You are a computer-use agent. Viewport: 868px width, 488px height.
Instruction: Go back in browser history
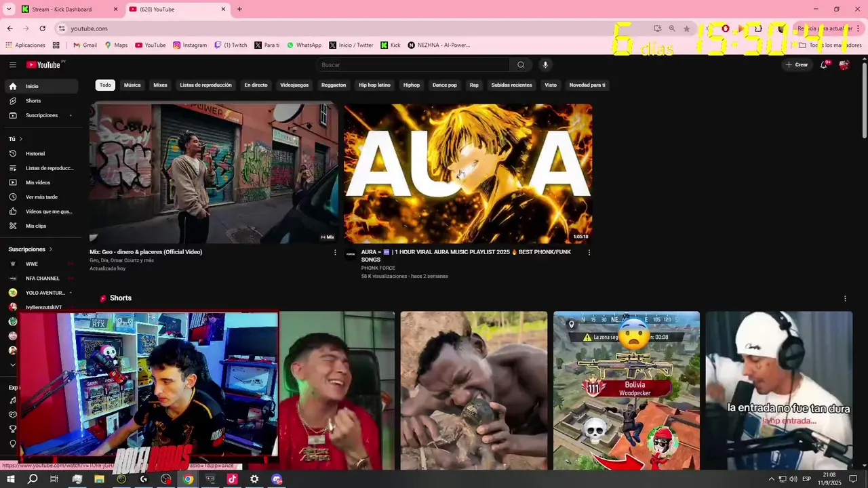tap(9, 28)
